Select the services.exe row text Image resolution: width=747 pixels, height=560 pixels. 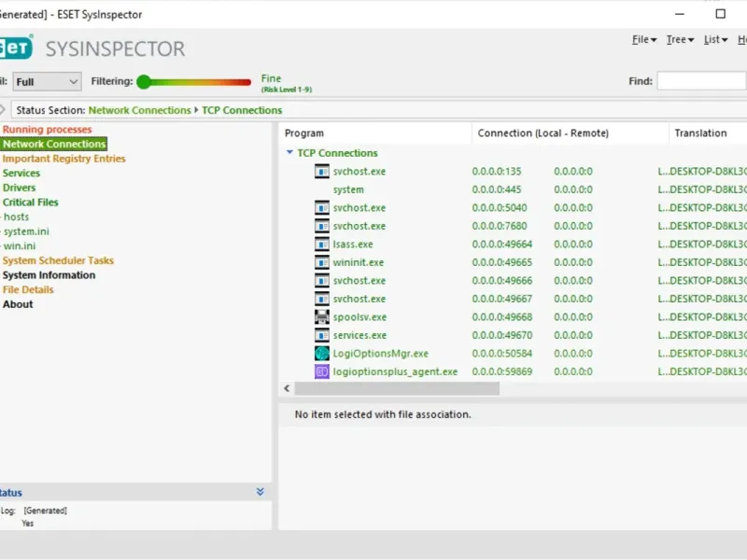coord(359,335)
